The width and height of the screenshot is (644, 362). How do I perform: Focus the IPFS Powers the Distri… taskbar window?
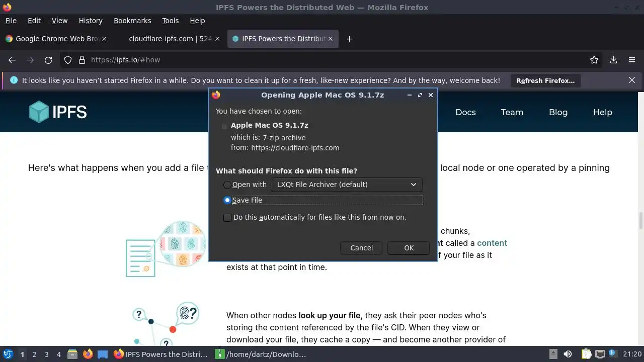[x=161, y=354]
